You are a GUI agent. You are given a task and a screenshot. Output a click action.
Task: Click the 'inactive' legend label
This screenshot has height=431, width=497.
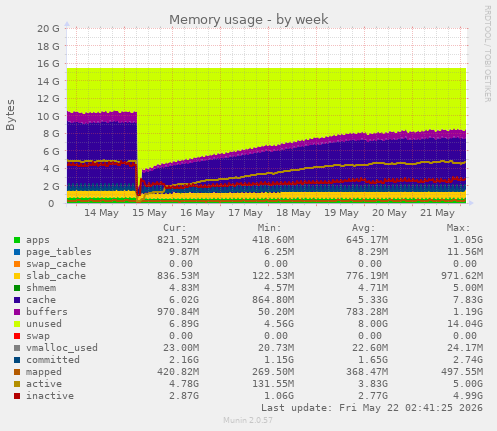50,396
